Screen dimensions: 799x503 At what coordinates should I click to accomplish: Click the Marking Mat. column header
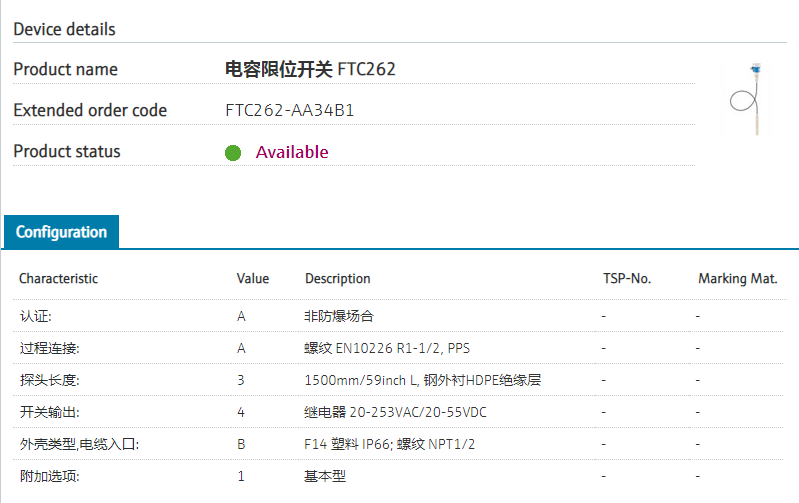pyautogui.click(x=737, y=278)
